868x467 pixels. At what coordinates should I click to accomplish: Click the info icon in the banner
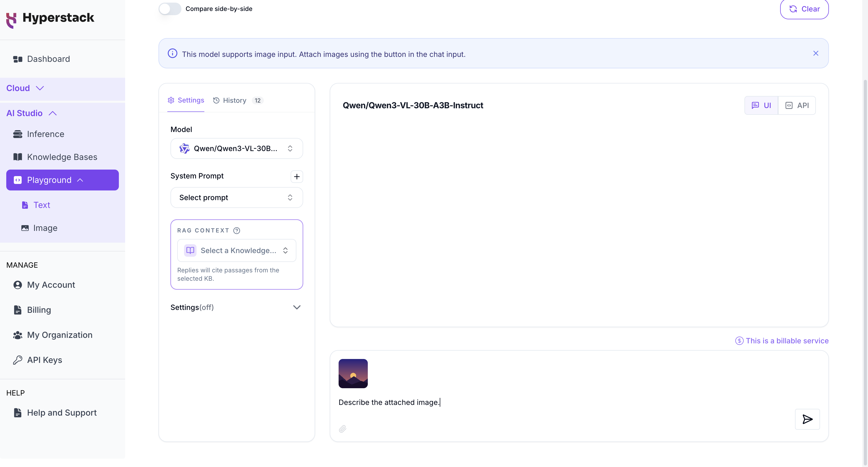pos(173,53)
